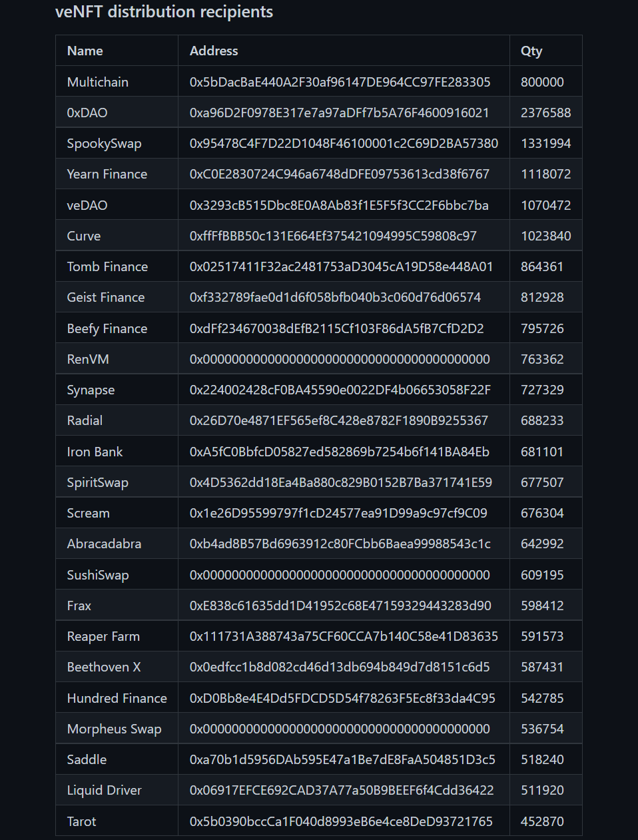Click the Yearn Finance quantity 1118072
638x840 pixels.
(x=545, y=174)
